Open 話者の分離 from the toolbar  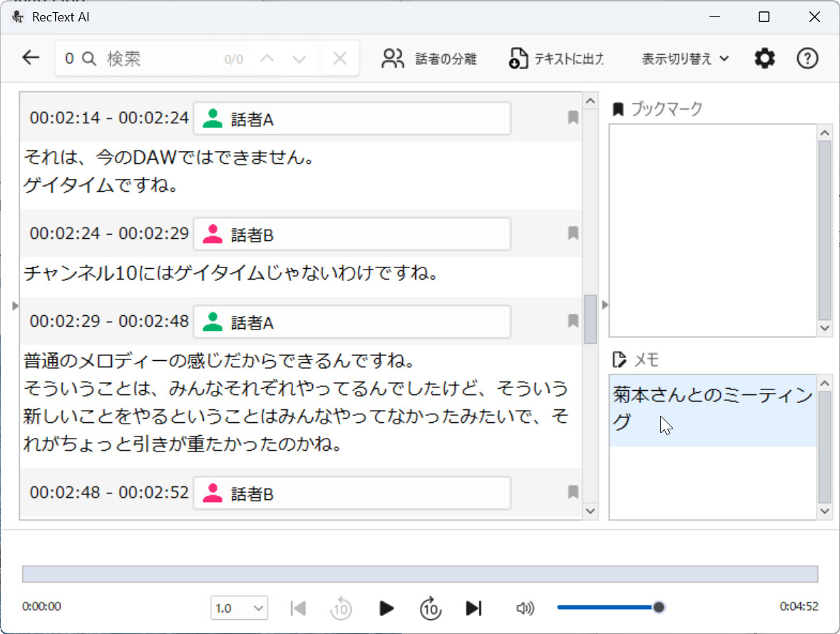429,58
